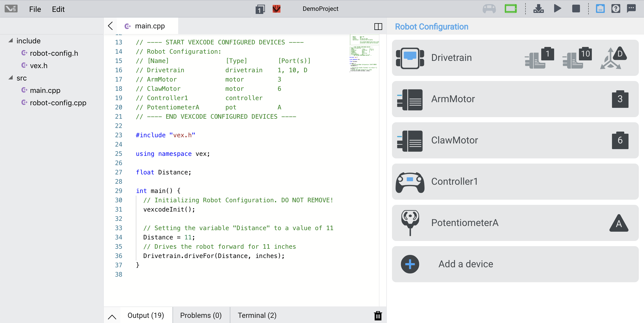Run the program with play button
The height and width of the screenshot is (323, 644).
[557, 9]
